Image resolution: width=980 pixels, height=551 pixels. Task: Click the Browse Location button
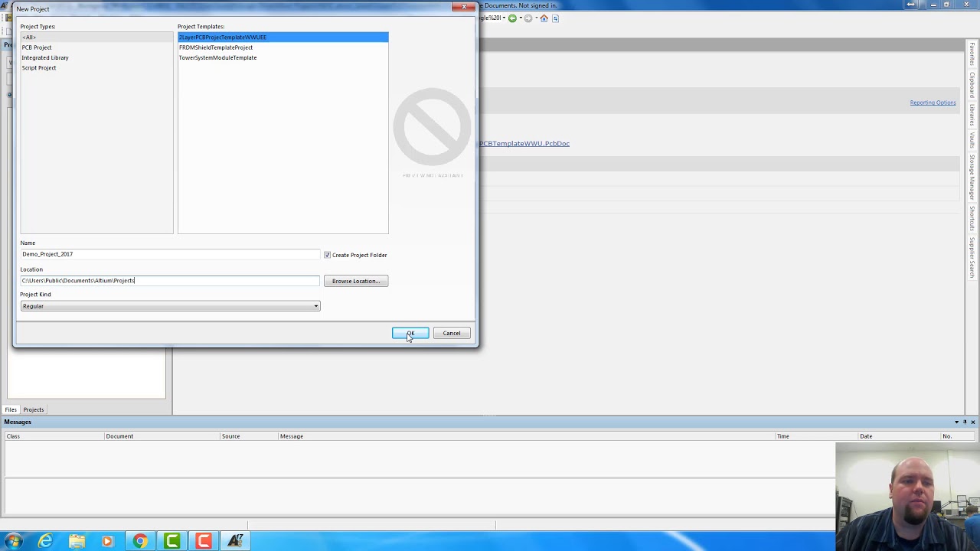click(356, 281)
